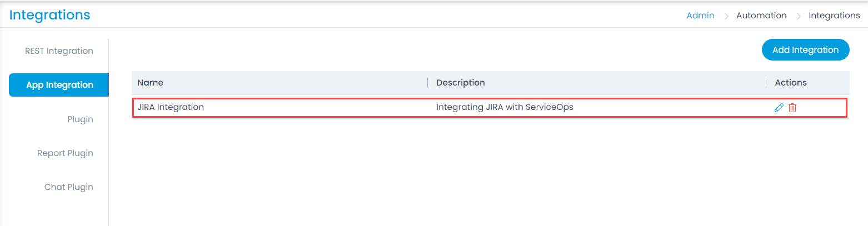Click the Integrations page title

click(x=50, y=15)
